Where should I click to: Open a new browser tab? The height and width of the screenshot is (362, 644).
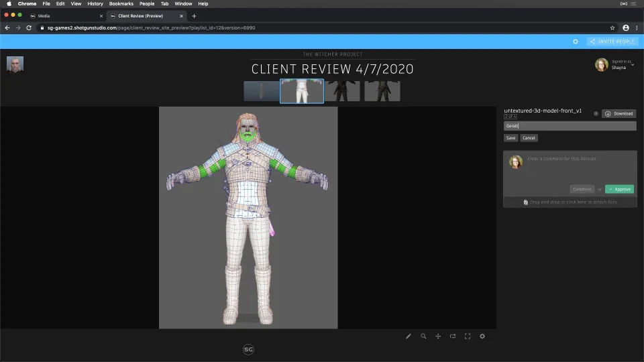click(195, 16)
